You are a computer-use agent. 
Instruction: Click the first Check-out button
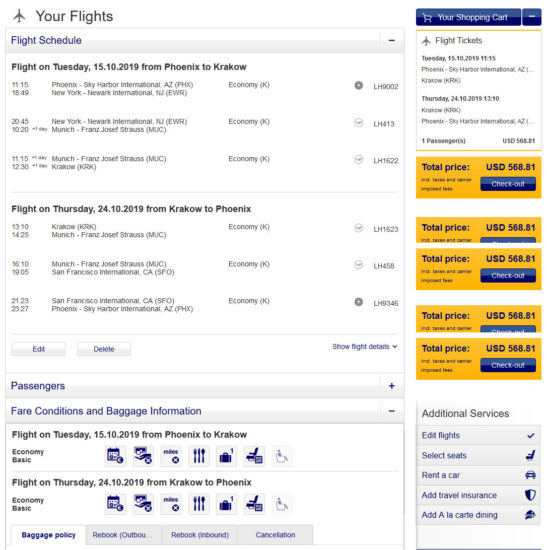pyautogui.click(x=508, y=184)
